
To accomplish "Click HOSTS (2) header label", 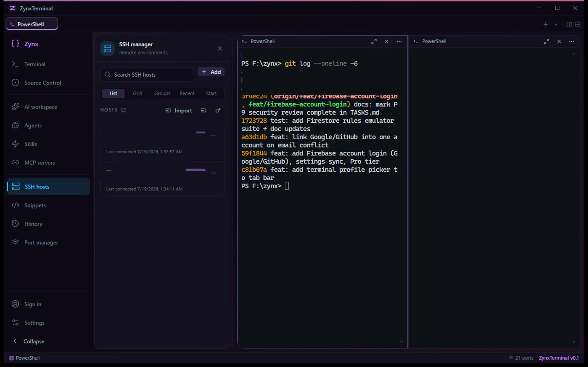I will coord(113,110).
